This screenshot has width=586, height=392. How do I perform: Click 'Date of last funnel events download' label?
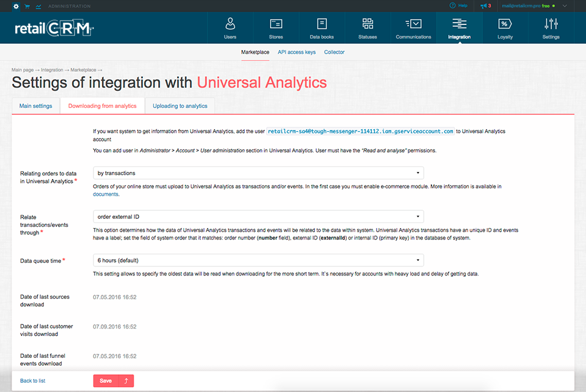point(43,360)
